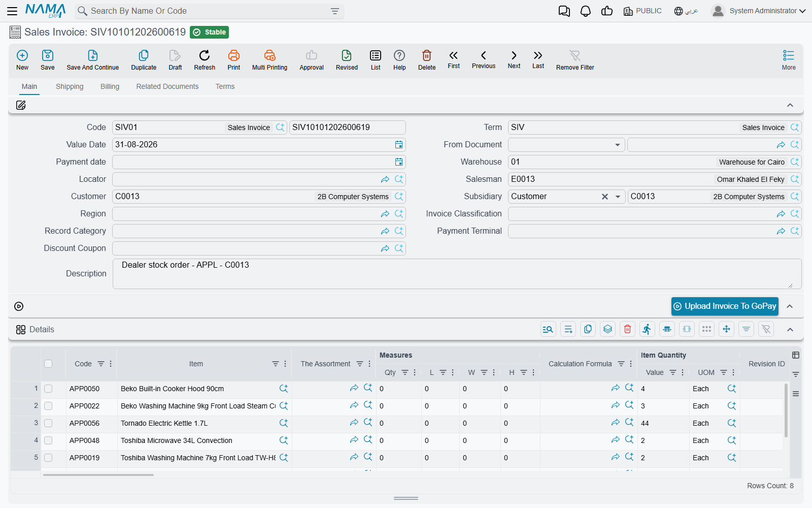The height and width of the screenshot is (508, 812).
Task: Open the hamburger main menu
Action: (12, 11)
